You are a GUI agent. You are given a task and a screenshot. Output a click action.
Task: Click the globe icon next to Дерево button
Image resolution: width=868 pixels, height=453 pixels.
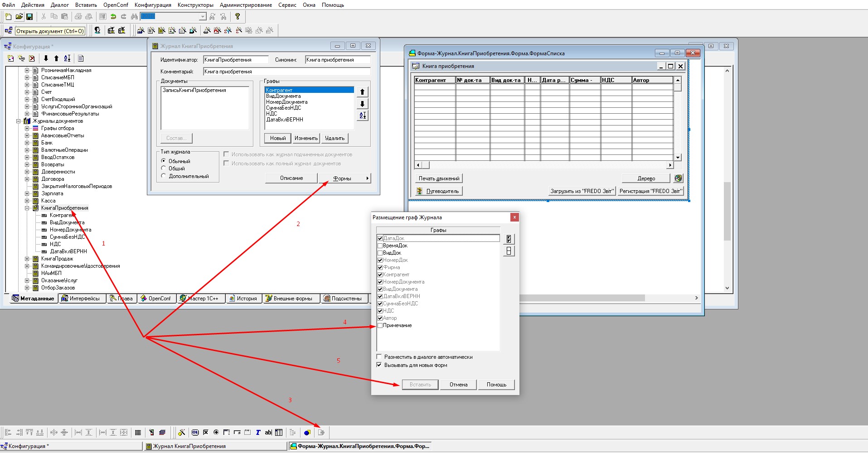678,178
